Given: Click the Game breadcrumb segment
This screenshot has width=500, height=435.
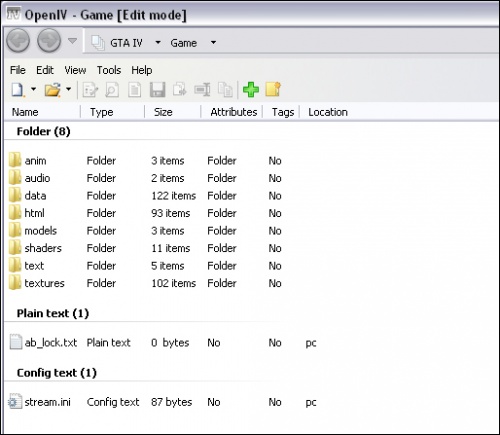Looking at the screenshot, I should point(183,43).
